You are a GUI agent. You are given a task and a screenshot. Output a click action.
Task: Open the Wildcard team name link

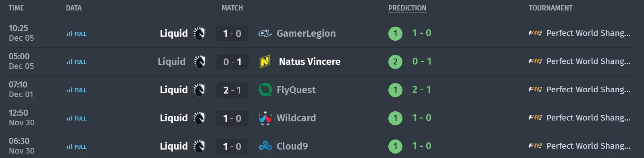coord(296,118)
